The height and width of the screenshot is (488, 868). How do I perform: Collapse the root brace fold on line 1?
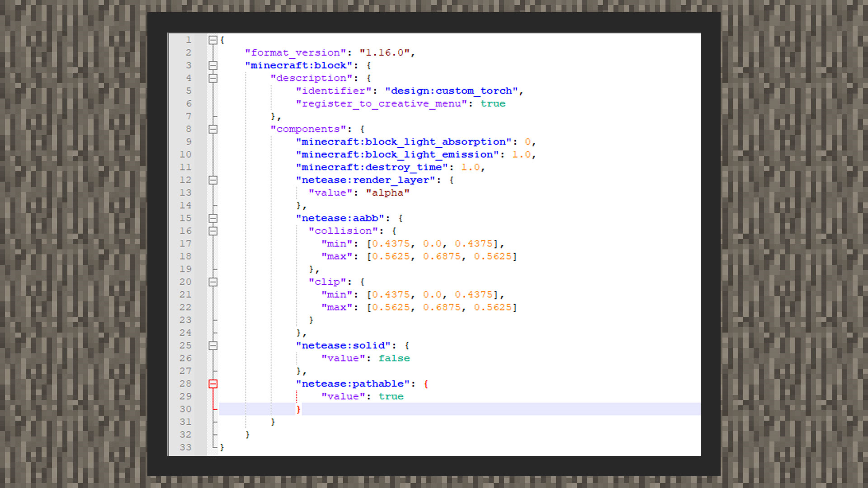click(x=213, y=40)
